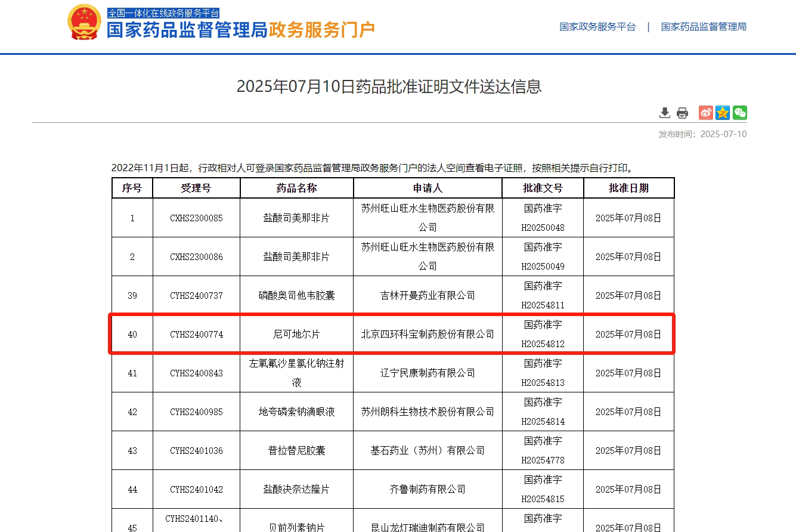
Task: Click the print icon
Action: coord(682,113)
